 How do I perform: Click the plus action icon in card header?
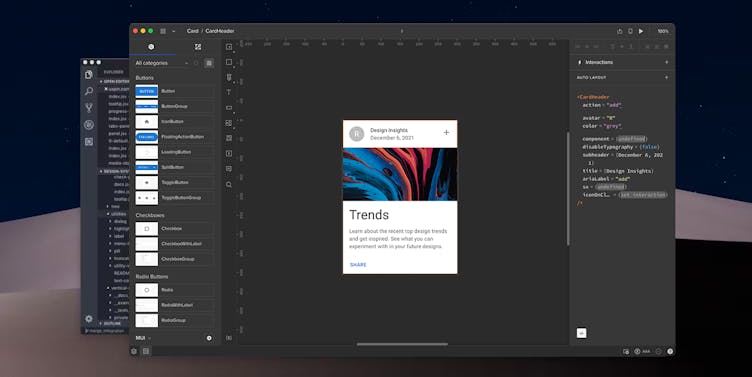coord(446,133)
